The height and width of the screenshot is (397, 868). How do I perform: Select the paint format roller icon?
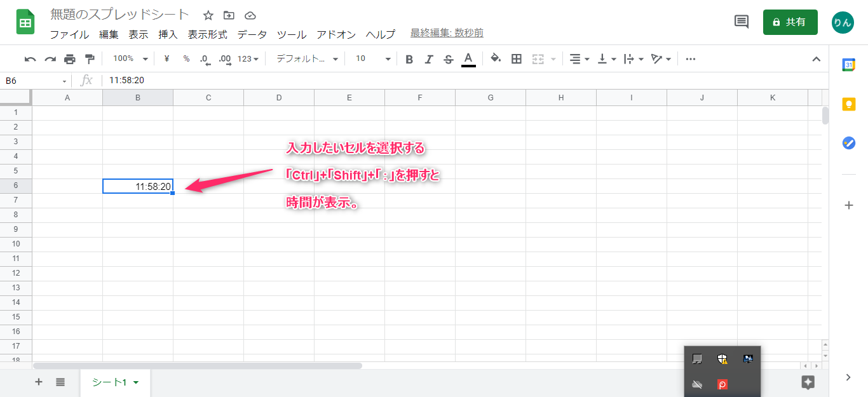[90, 59]
